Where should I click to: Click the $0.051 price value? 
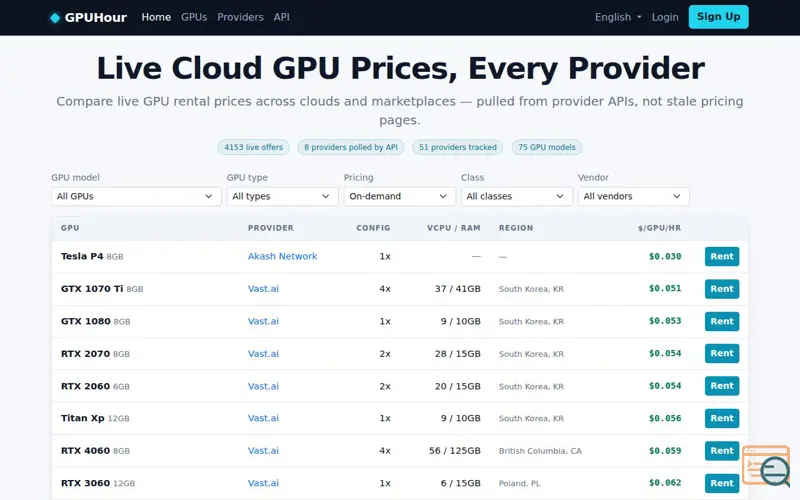pyautogui.click(x=665, y=289)
